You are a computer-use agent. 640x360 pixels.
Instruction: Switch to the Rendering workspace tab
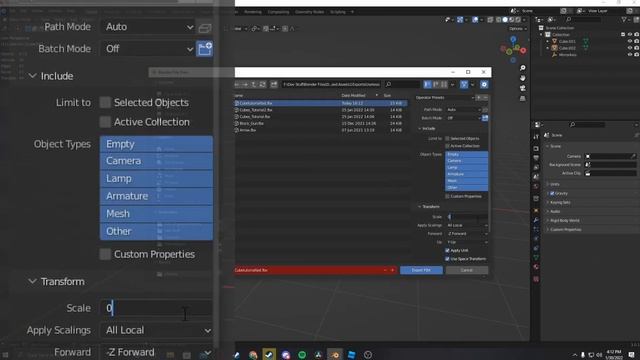253,12
